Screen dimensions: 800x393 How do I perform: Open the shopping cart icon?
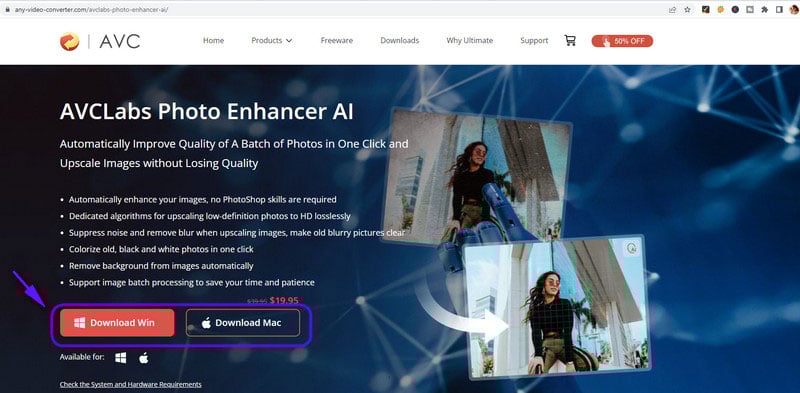pos(570,40)
